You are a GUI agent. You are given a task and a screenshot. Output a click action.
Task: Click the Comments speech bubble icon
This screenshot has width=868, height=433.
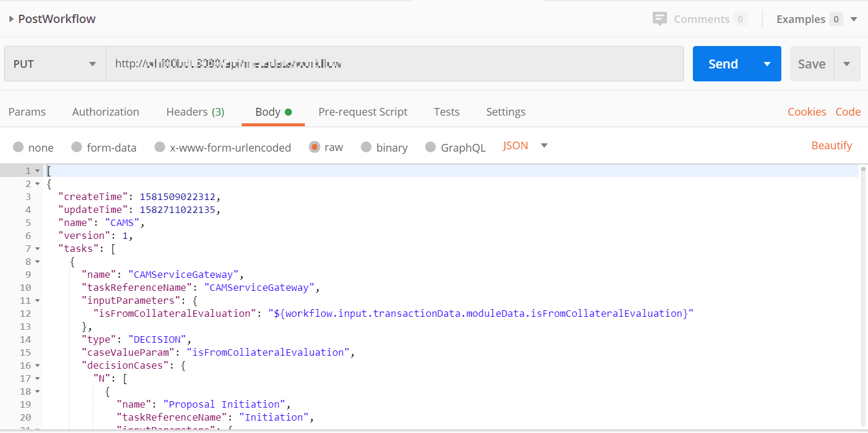pos(660,19)
